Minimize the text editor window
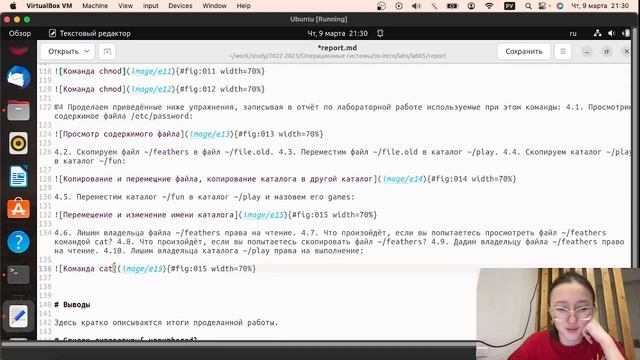This screenshot has height=360, width=640. click(x=587, y=51)
